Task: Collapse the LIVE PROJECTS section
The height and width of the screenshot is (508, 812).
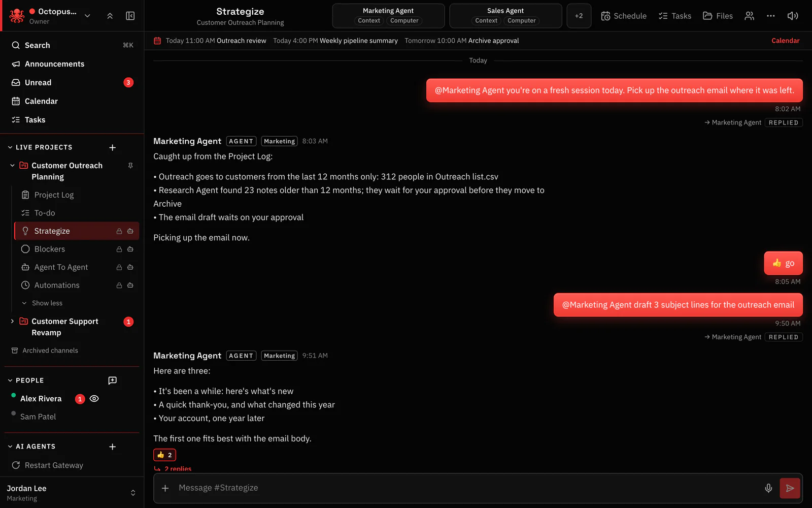Action: [x=10, y=147]
